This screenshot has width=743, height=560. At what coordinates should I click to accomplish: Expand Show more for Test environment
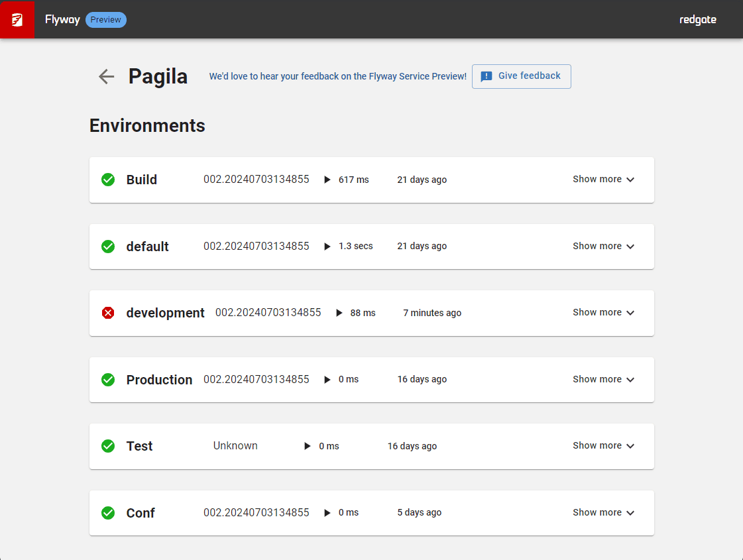603,446
